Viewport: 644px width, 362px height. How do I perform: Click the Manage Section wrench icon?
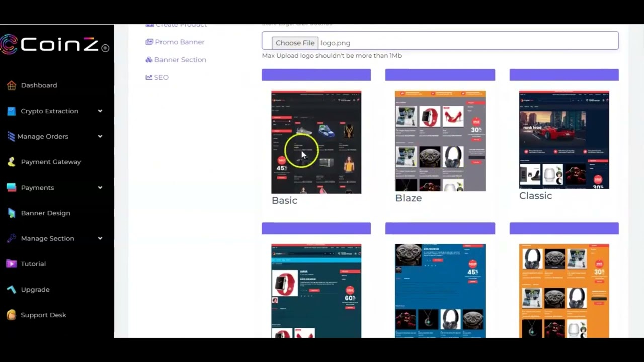point(11,238)
